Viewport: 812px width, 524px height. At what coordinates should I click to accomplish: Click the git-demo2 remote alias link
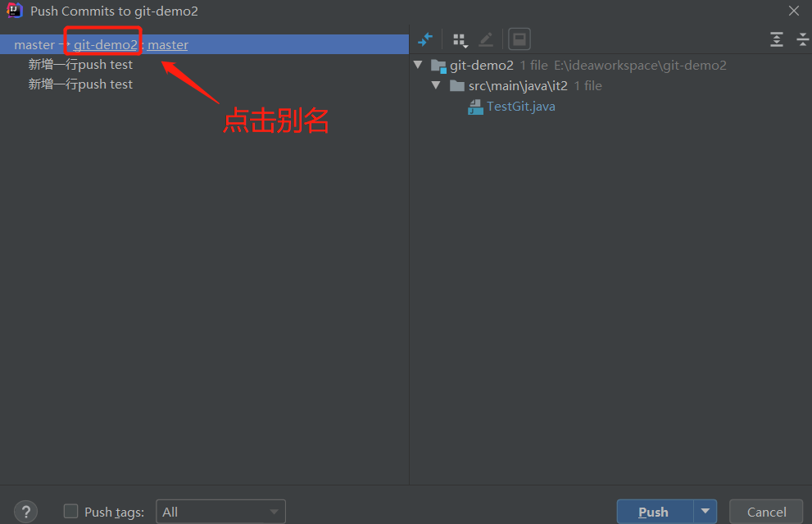106,45
